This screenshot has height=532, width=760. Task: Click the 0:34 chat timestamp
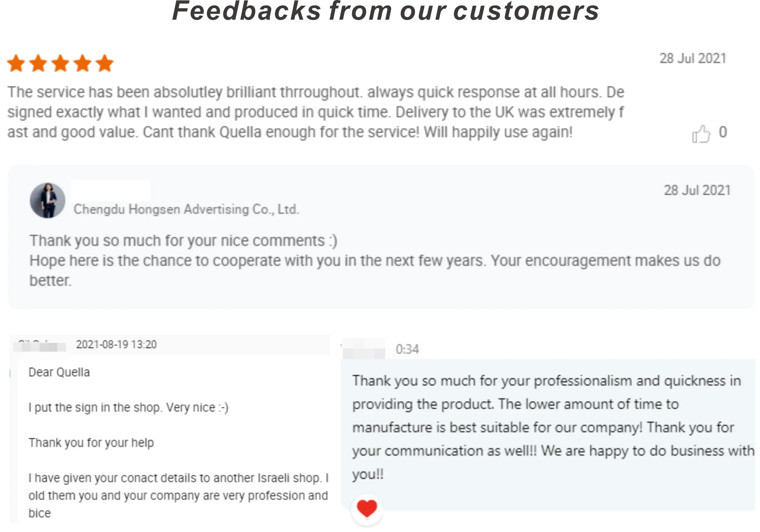click(x=407, y=349)
